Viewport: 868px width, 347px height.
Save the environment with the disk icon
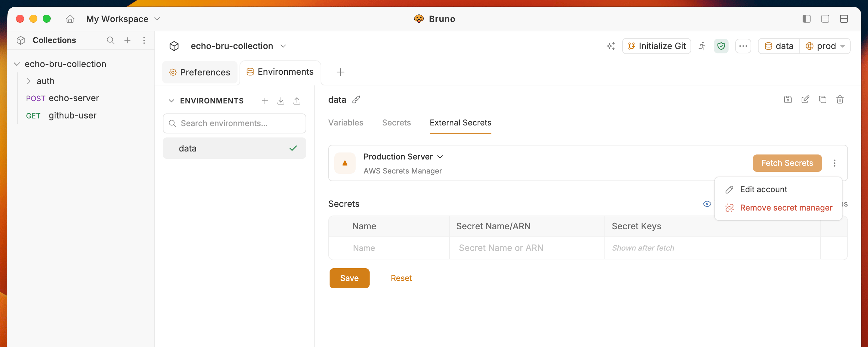coord(788,99)
